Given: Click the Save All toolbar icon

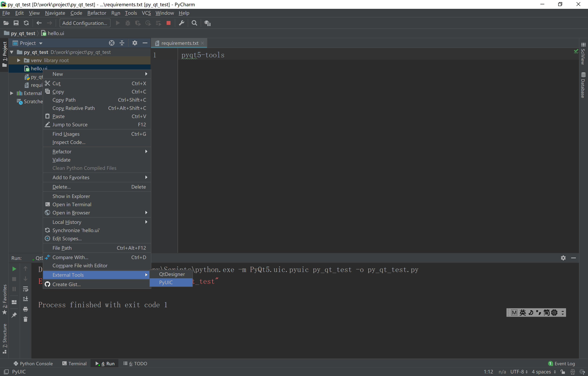Looking at the screenshot, I should tap(16, 23).
